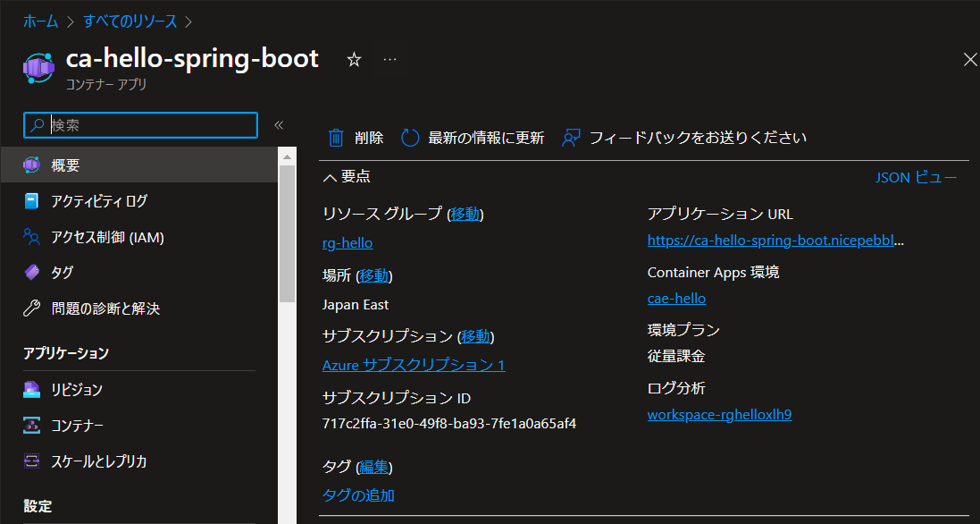The height and width of the screenshot is (524, 980).
Task: Click the 環境プラン label
Action: [x=683, y=330]
